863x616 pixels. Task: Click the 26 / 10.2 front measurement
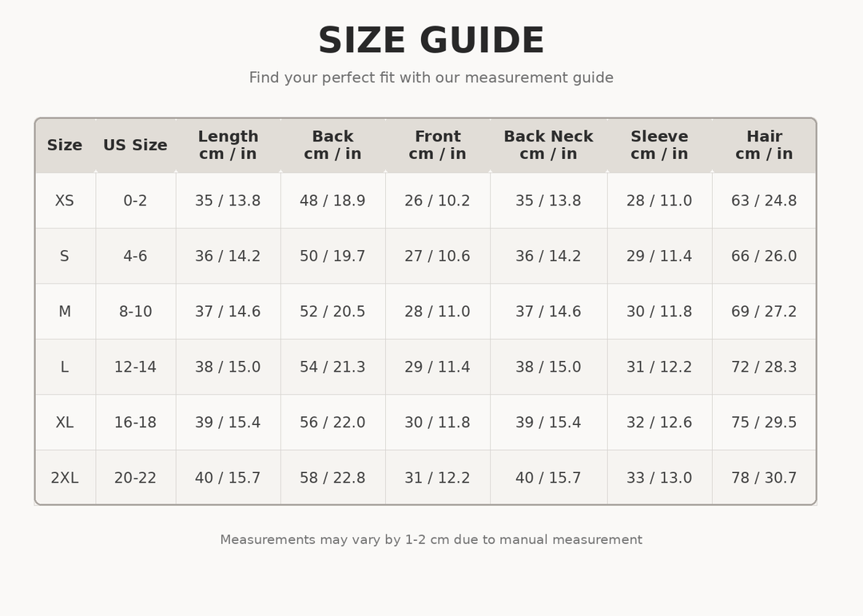click(x=438, y=201)
